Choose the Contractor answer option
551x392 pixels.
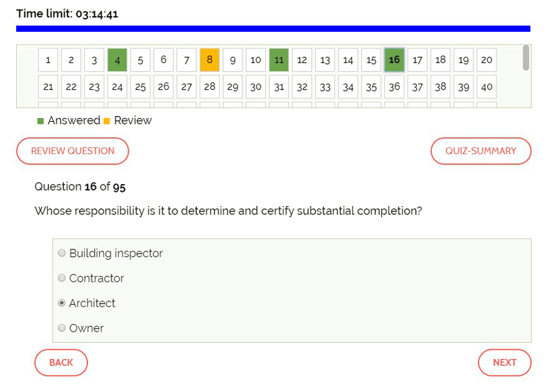coord(62,278)
